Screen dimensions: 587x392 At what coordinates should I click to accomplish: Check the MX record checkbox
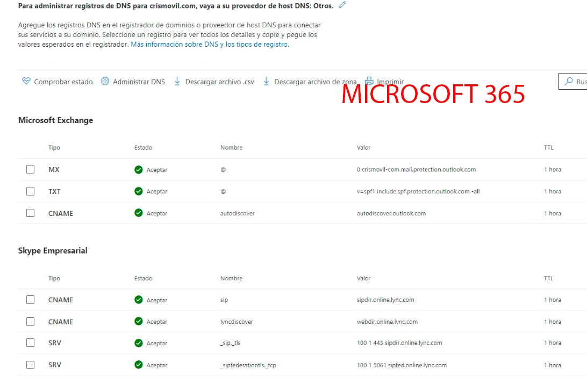(31, 170)
